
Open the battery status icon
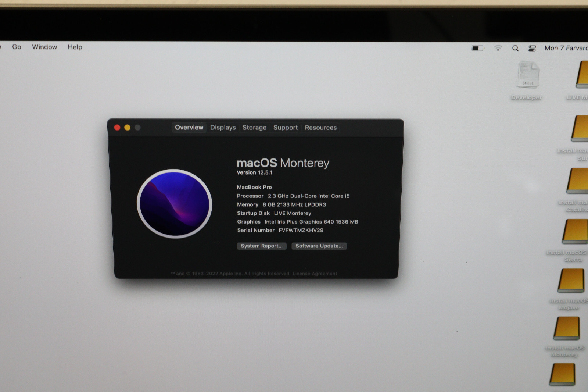pos(477,48)
